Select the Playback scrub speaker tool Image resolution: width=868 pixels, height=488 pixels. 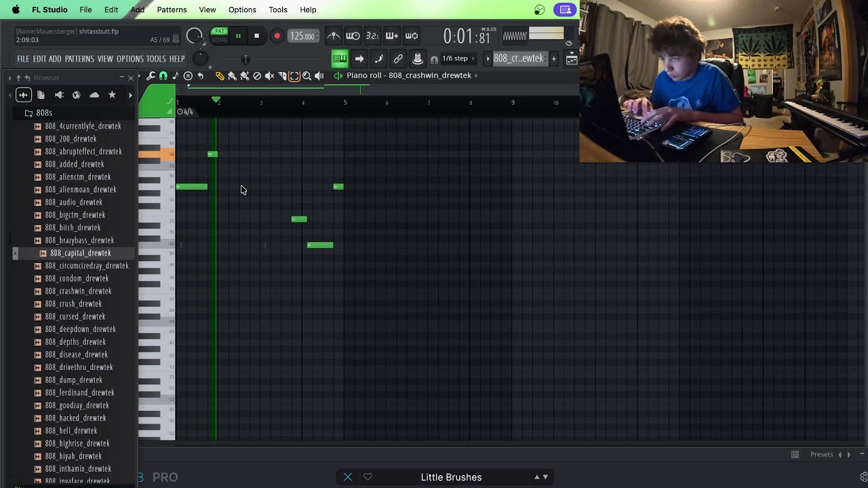click(319, 76)
